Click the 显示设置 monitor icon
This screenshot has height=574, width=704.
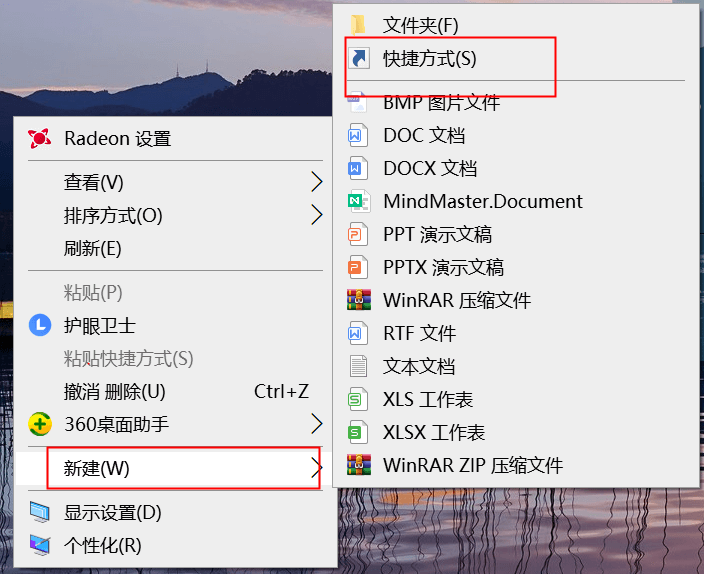pos(40,512)
